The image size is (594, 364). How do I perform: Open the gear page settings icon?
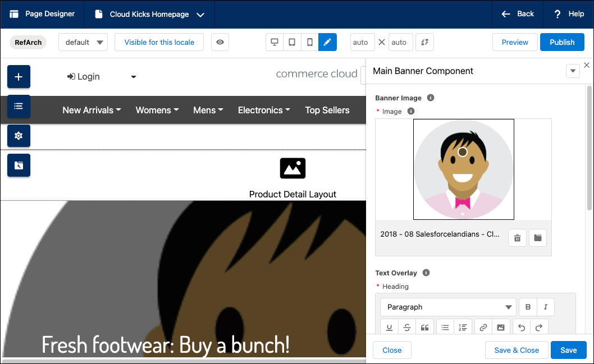[19, 136]
